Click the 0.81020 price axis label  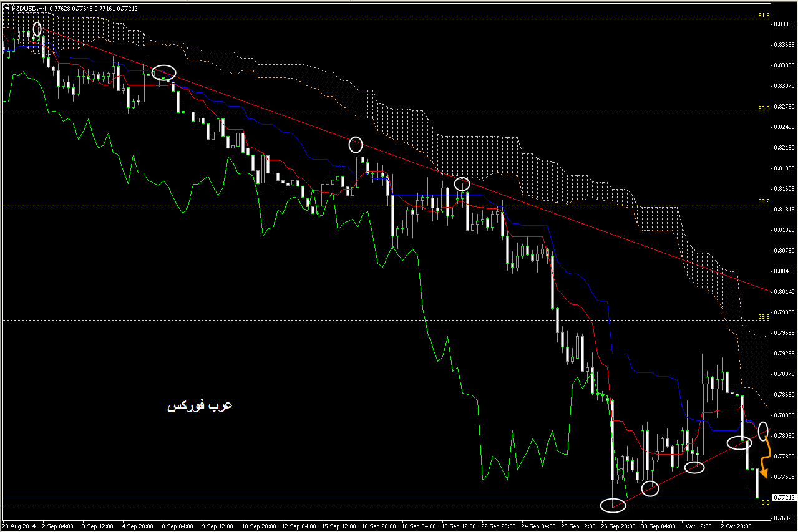pyautogui.click(x=785, y=230)
